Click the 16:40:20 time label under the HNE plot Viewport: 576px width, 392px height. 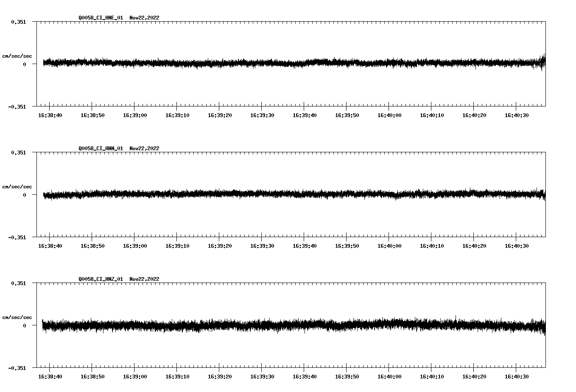[x=474, y=115]
